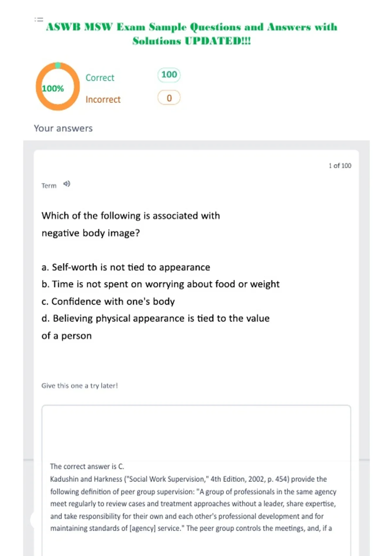Click the Give this one a try later text
The height and width of the screenshot is (556, 392).
[x=79, y=386]
